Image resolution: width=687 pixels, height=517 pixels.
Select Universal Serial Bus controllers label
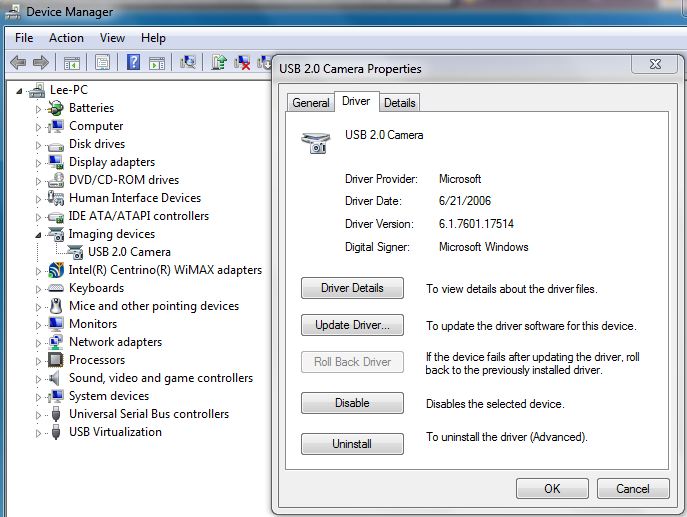pyautogui.click(x=149, y=414)
